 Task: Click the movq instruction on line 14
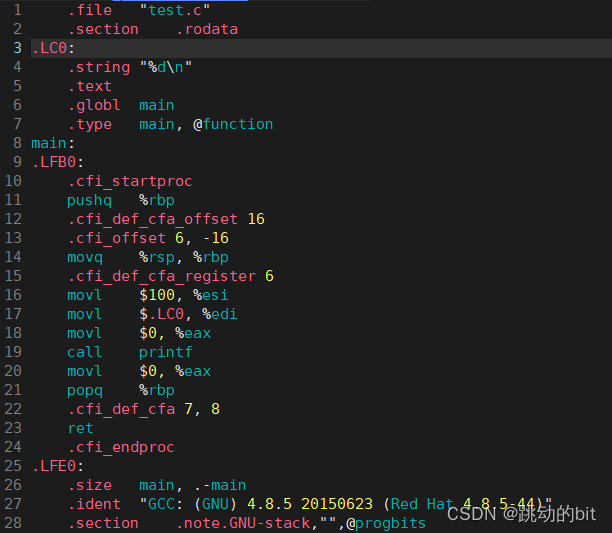tap(85, 257)
